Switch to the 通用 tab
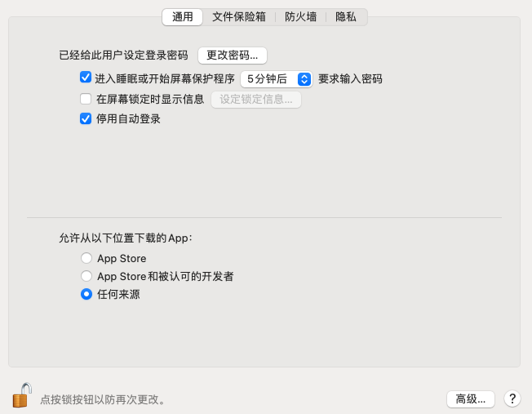The width and height of the screenshot is (532, 414). [x=183, y=16]
